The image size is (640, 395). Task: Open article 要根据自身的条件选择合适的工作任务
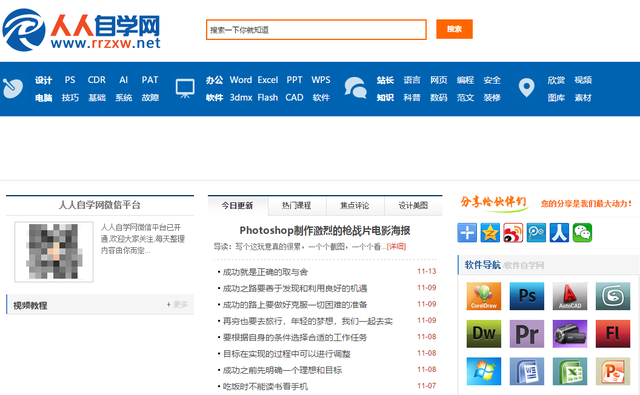tap(295, 337)
